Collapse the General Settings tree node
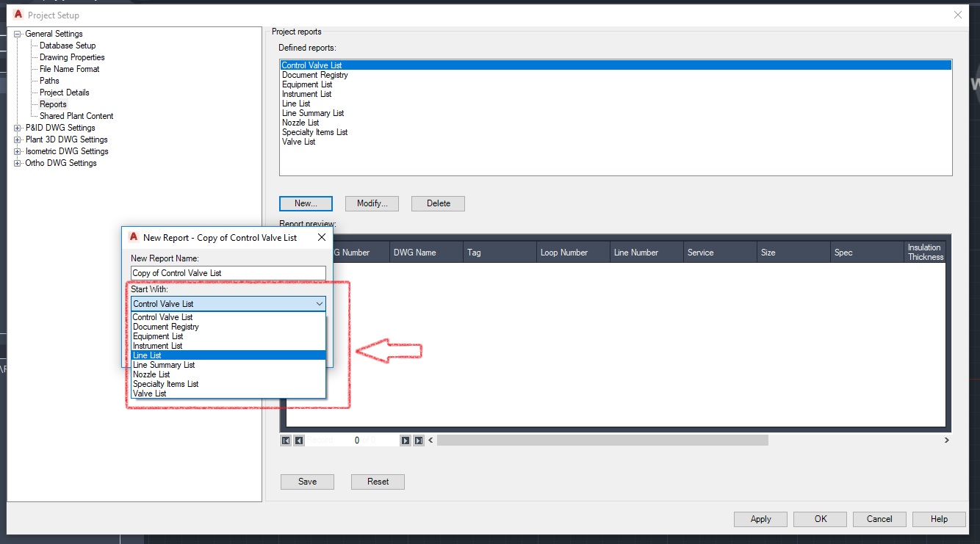The width and height of the screenshot is (980, 544). point(16,34)
